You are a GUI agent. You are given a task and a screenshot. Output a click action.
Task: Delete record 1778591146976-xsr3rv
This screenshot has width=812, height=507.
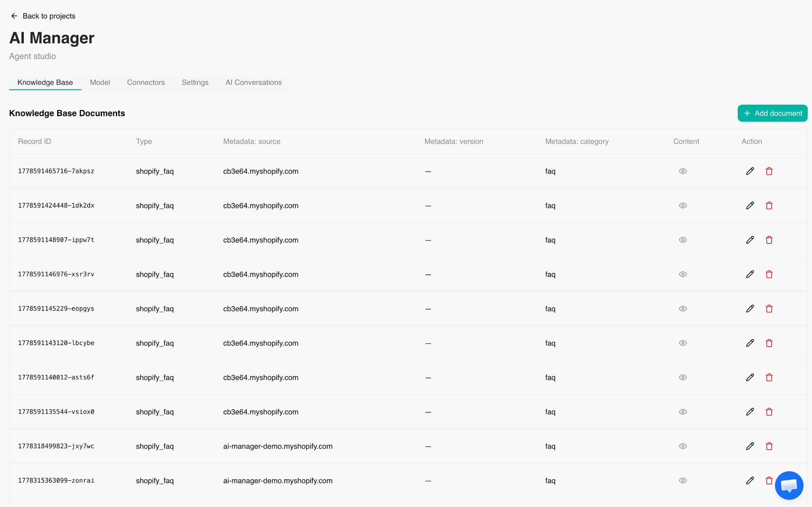point(769,274)
